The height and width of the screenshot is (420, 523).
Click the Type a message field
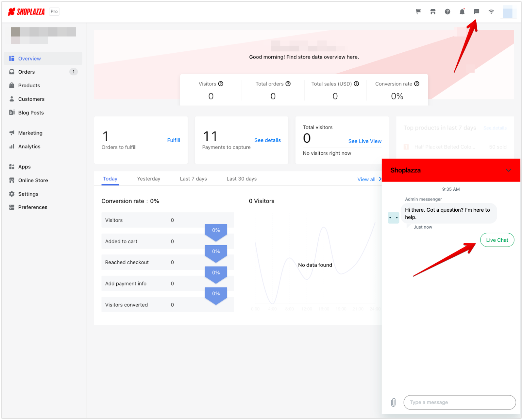point(460,402)
